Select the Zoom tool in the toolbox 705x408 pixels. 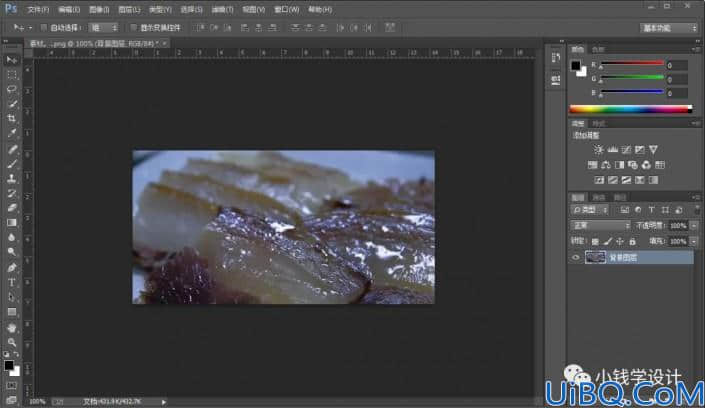pos(12,342)
